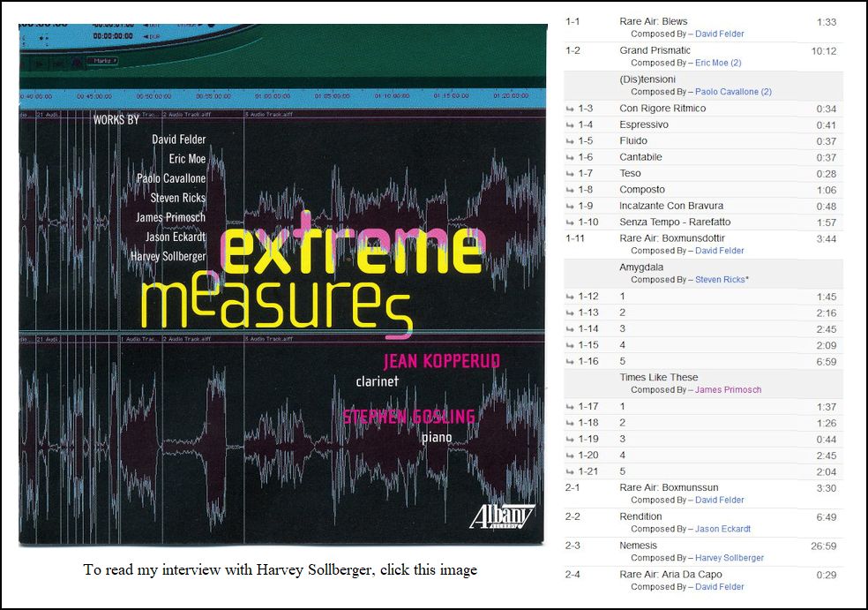Click track number 1-17
The height and width of the screenshot is (610, 868).
(x=587, y=407)
